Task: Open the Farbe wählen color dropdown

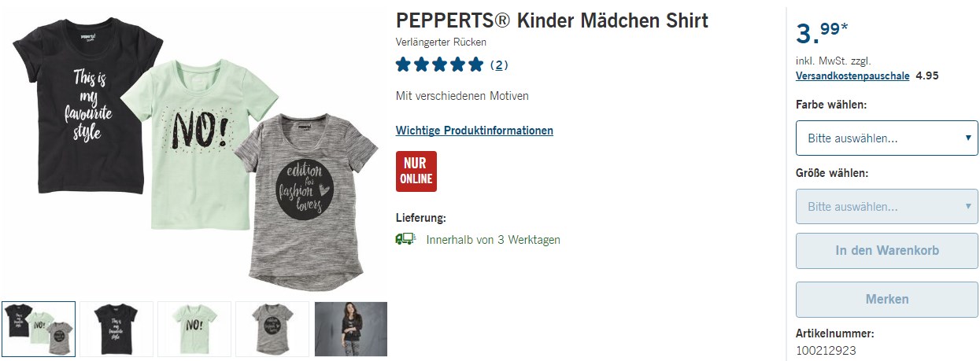Action: pos(887,138)
